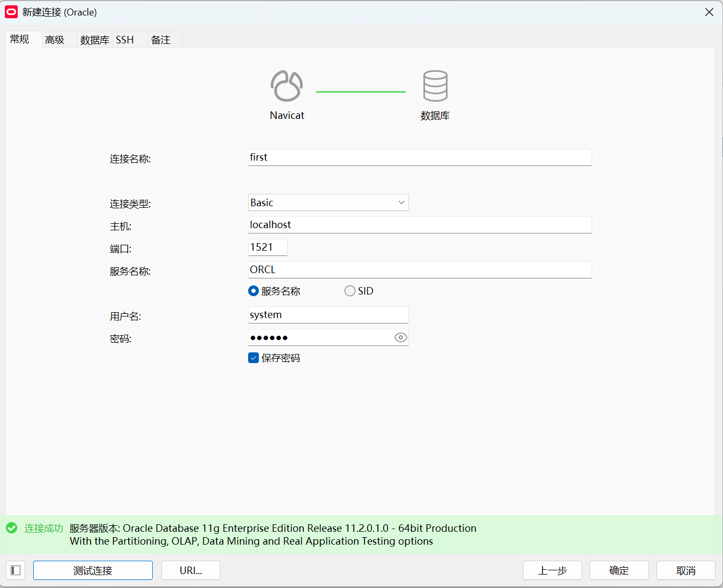
Task: Click the 连接名称 field containing first
Action: (x=420, y=157)
